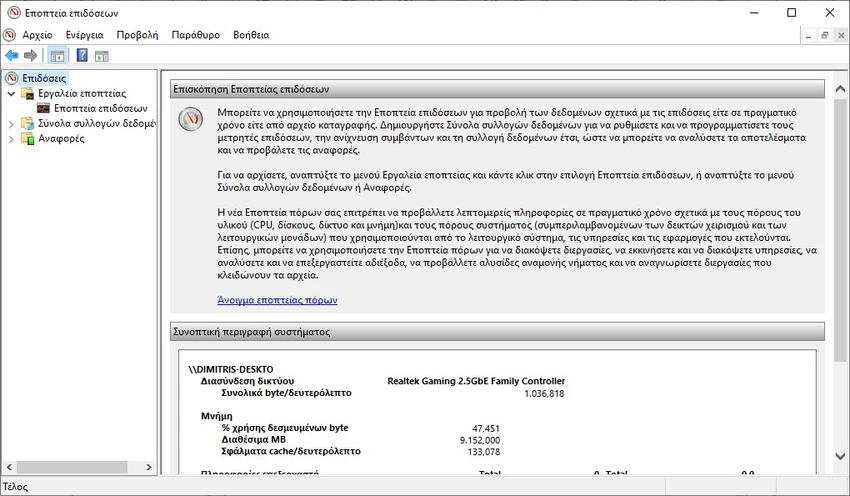
Task: Close the inner MDI child window
Action: tap(841, 35)
